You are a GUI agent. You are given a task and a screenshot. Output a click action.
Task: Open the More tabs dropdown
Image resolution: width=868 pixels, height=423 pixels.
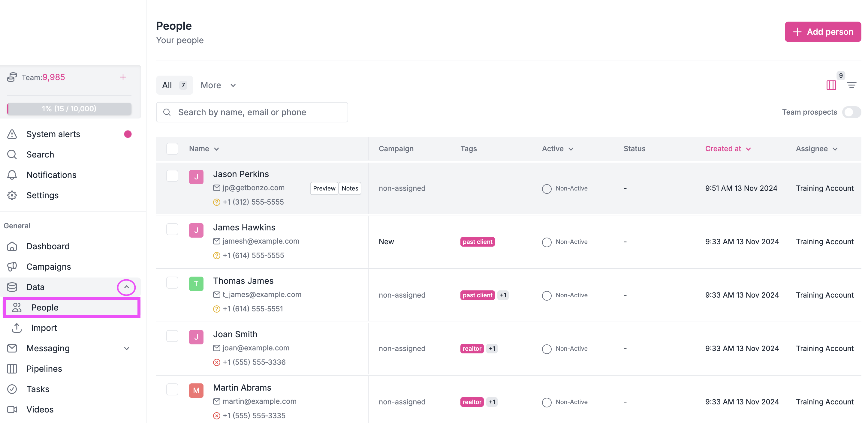[x=218, y=85]
